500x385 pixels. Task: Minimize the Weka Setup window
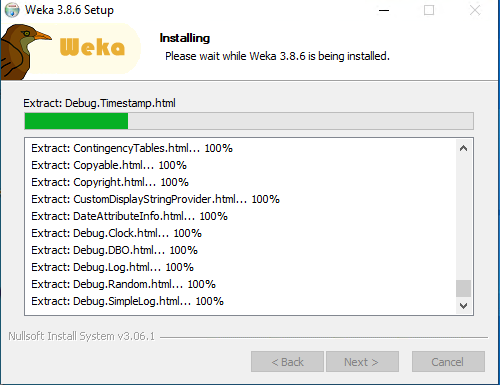(x=384, y=10)
